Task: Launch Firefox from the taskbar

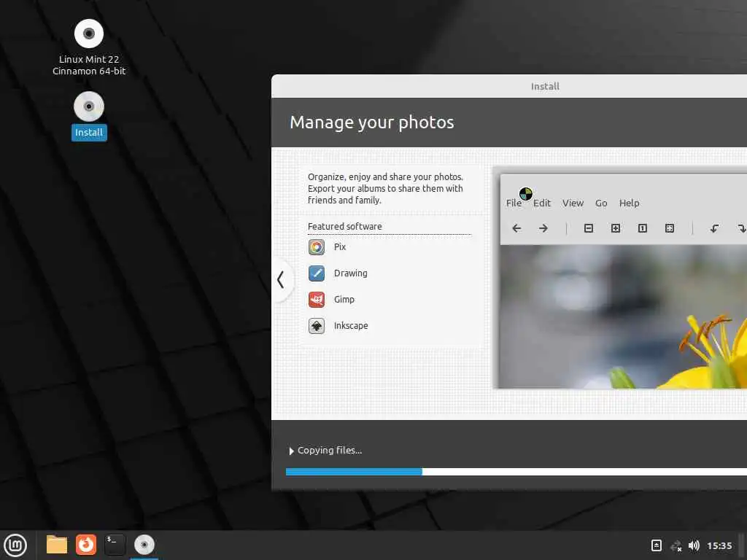Action: point(86,545)
